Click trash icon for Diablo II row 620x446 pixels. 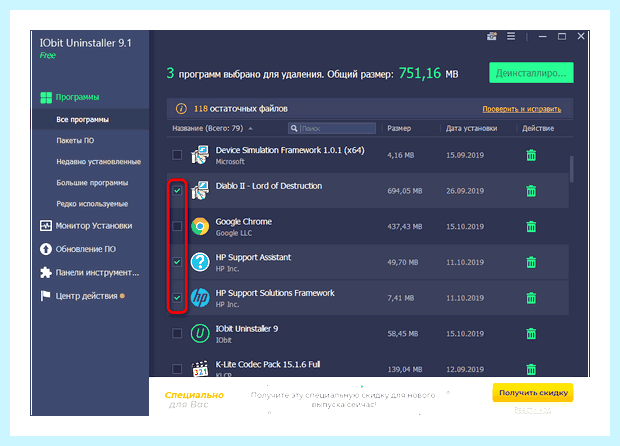pos(531,191)
